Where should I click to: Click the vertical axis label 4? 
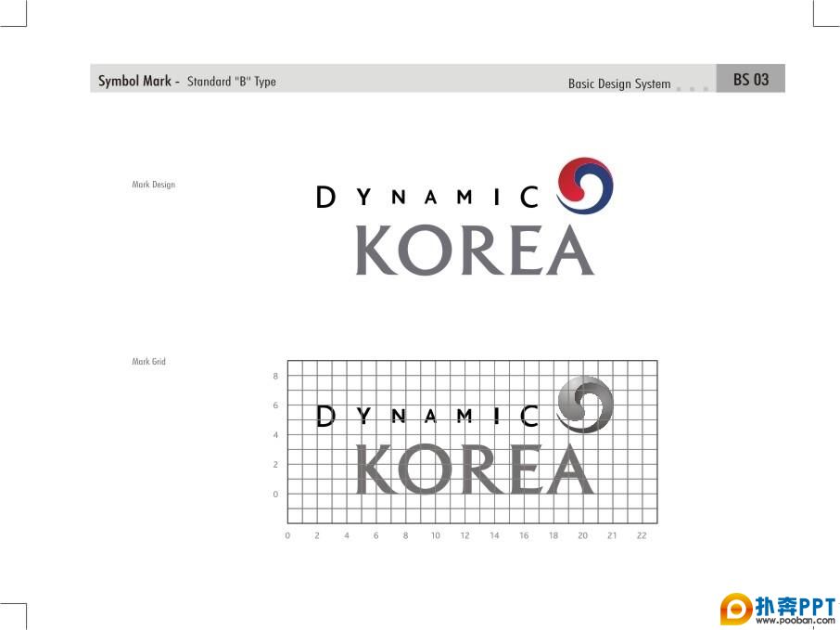[x=275, y=435]
